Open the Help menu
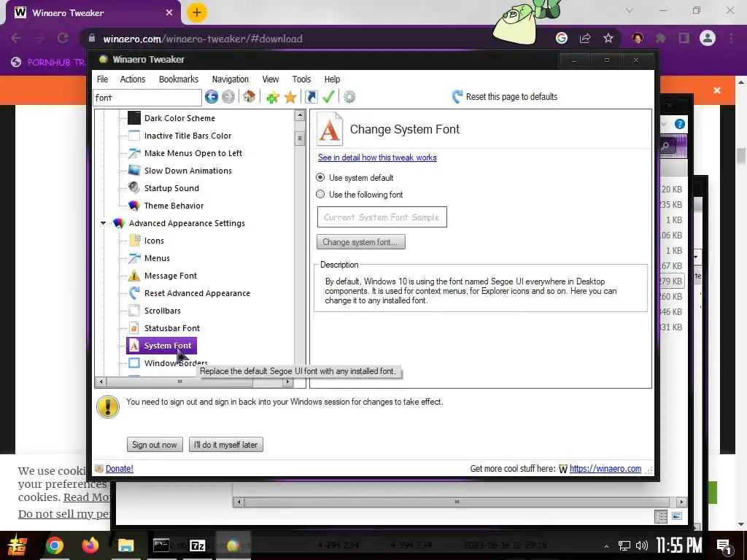The height and width of the screenshot is (560, 747). click(332, 79)
